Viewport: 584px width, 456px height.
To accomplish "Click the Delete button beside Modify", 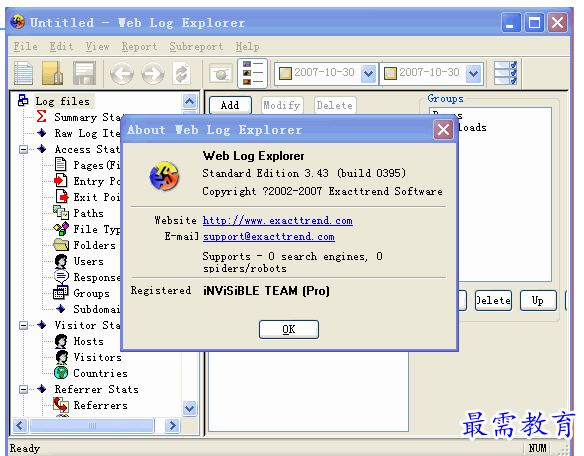I will click(335, 105).
